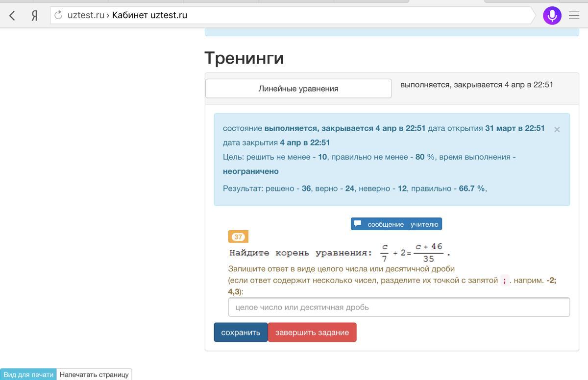Open Yandex home via the Я icon
This screenshot has width=588, height=380.
click(34, 15)
